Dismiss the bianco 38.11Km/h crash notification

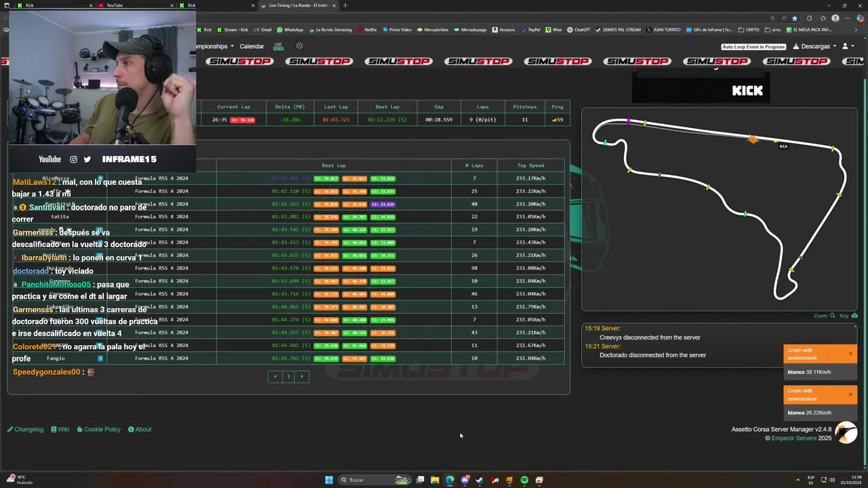tap(850, 353)
